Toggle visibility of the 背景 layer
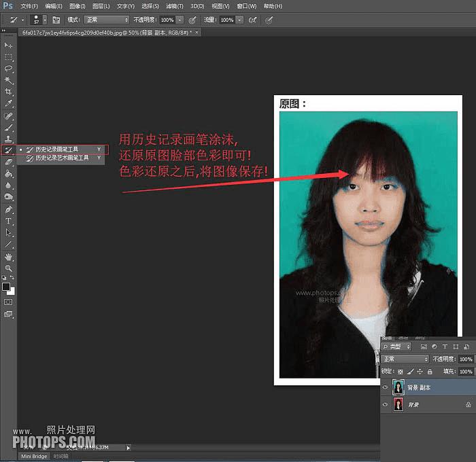The height and width of the screenshot is (462, 476). [x=386, y=405]
